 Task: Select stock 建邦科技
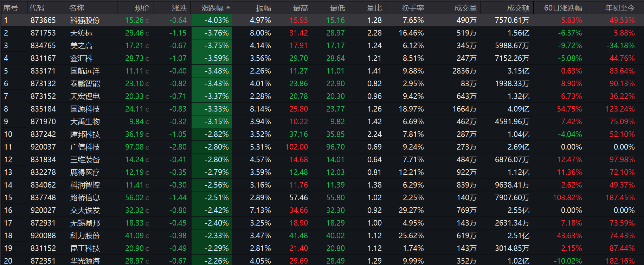[85, 134]
